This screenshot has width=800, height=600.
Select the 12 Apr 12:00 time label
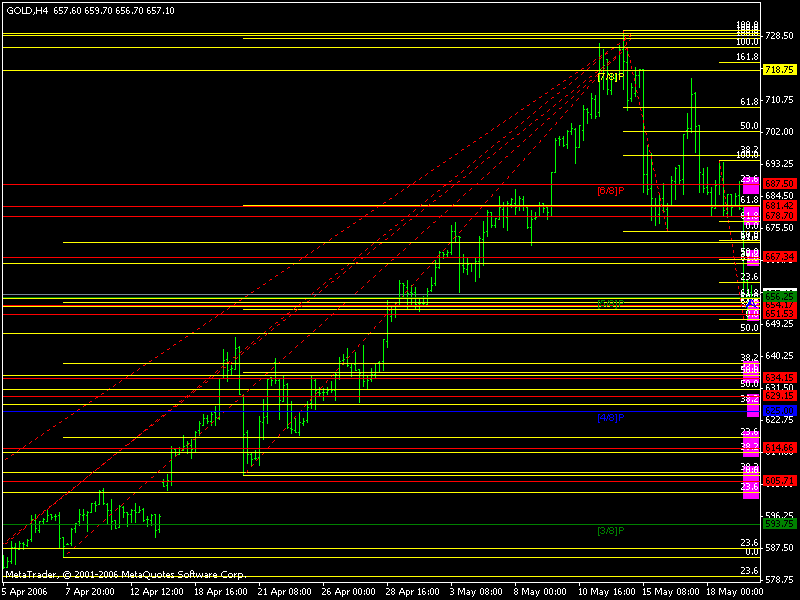(157, 592)
